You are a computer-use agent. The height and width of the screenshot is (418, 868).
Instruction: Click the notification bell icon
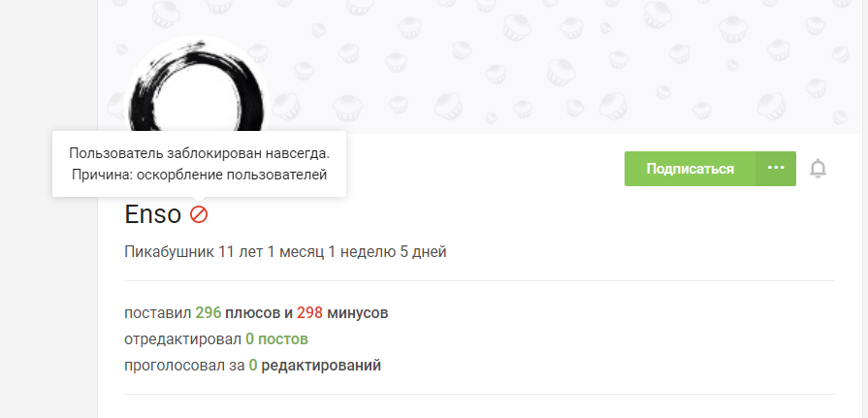(x=818, y=169)
